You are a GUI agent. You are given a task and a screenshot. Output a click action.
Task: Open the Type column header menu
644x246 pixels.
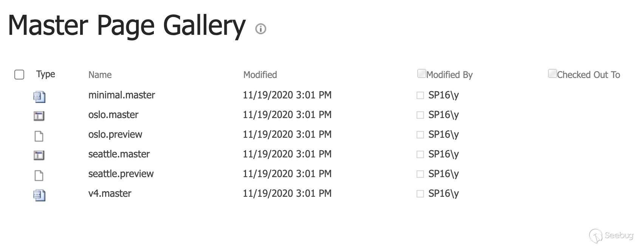(x=46, y=74)
